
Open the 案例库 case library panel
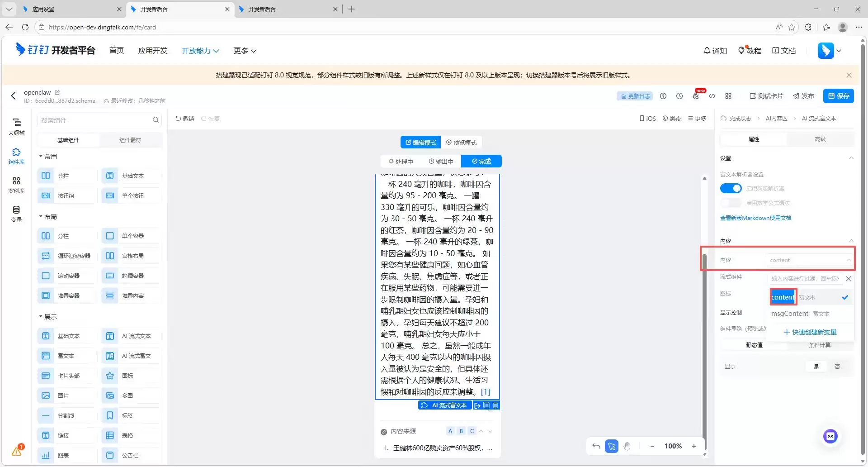(16, 185)
